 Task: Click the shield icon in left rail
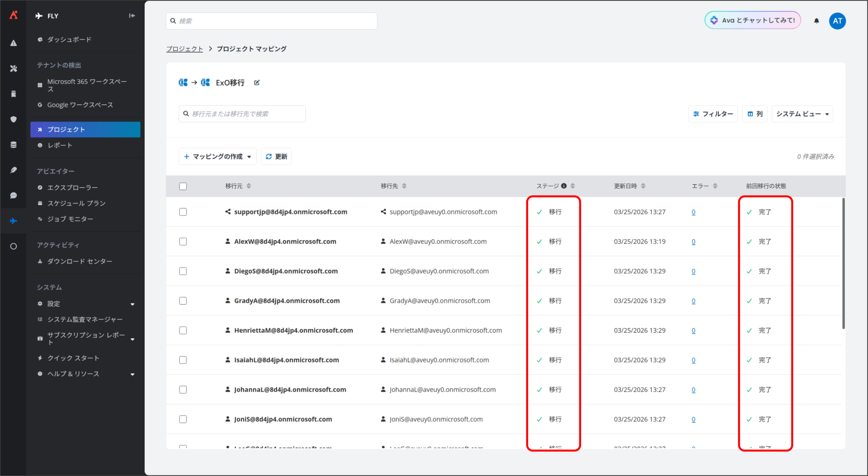pos(13,119)
